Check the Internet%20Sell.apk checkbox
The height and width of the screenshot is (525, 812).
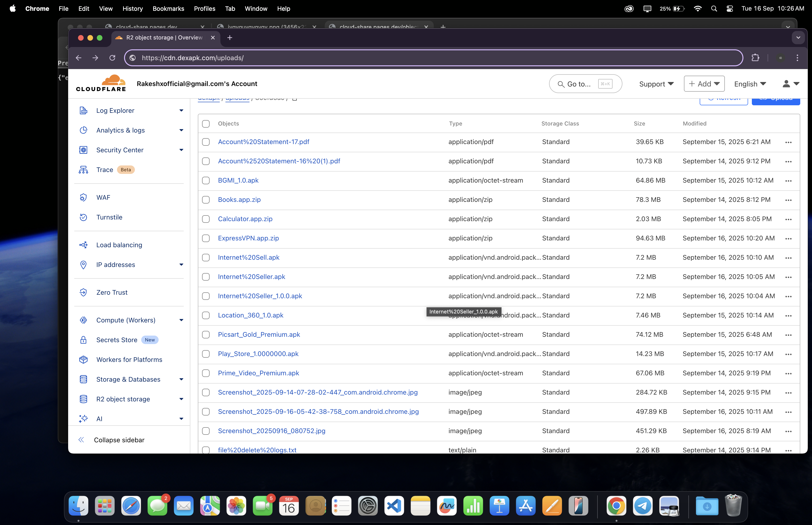pyautogui.click(x=206, y=257)
